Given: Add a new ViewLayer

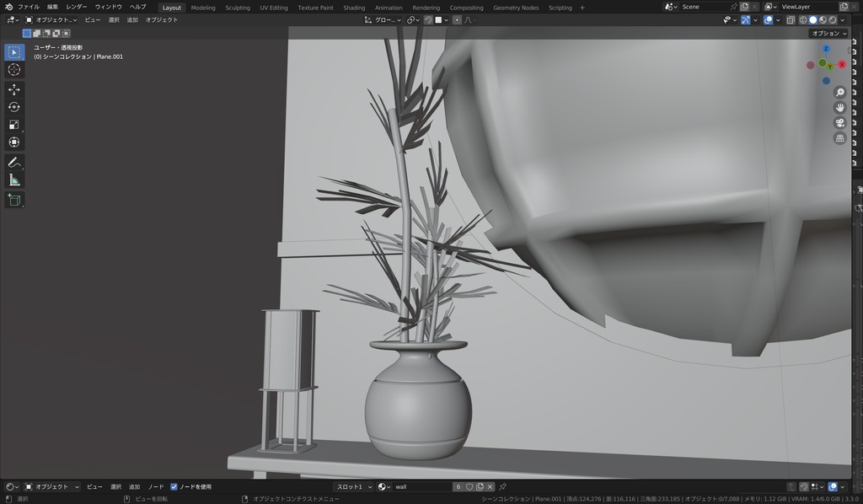Looking at the screenshot, I should point(844,7).
